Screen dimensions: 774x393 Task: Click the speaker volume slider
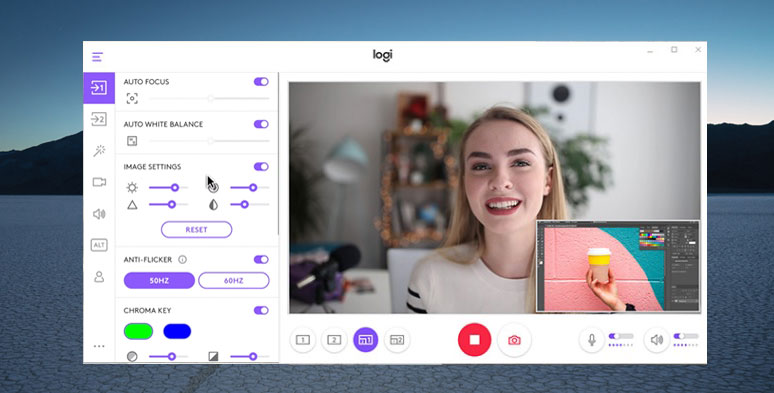pyautogui.click(x=686, y=336)
